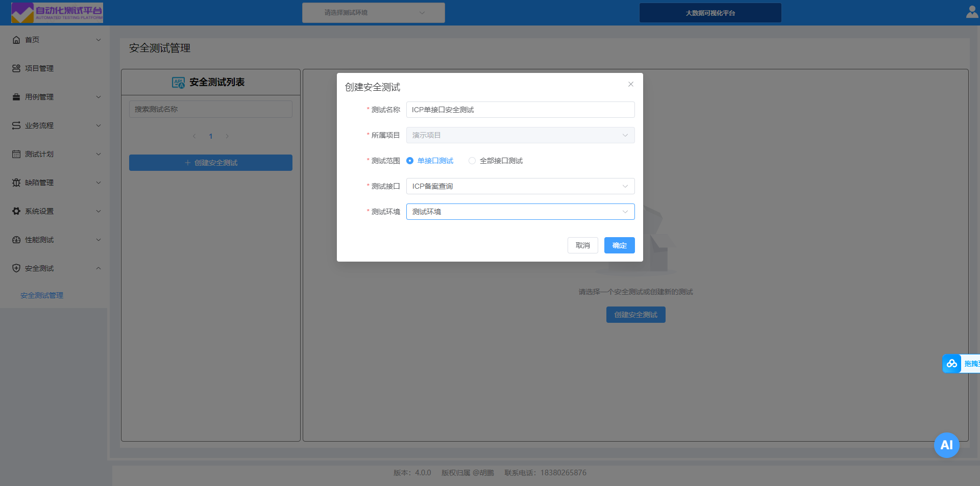Click the 取消 button in the dialog

pos(583,245)
